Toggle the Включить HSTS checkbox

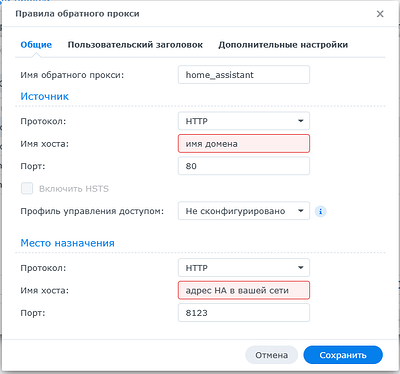[27, 188]
